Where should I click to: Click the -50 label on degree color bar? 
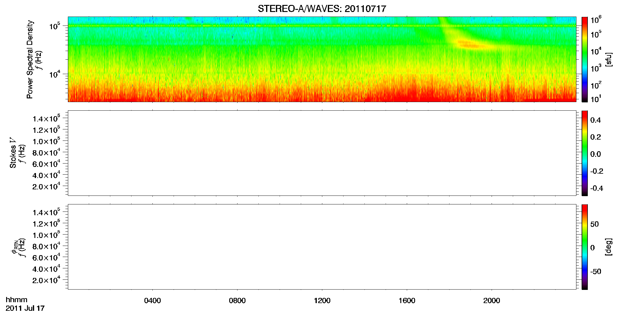(595, 271)
